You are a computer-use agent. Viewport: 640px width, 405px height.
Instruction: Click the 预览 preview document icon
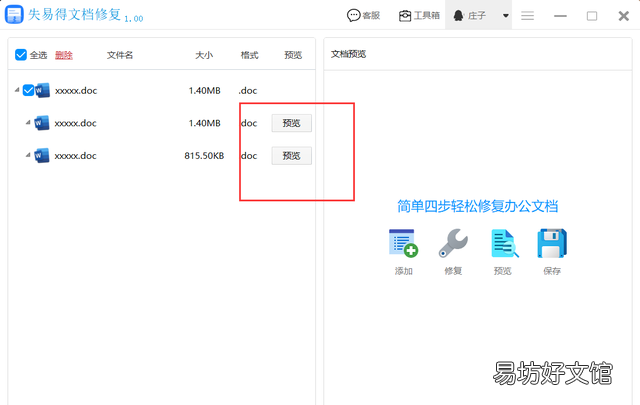click(x=504, y=243)
